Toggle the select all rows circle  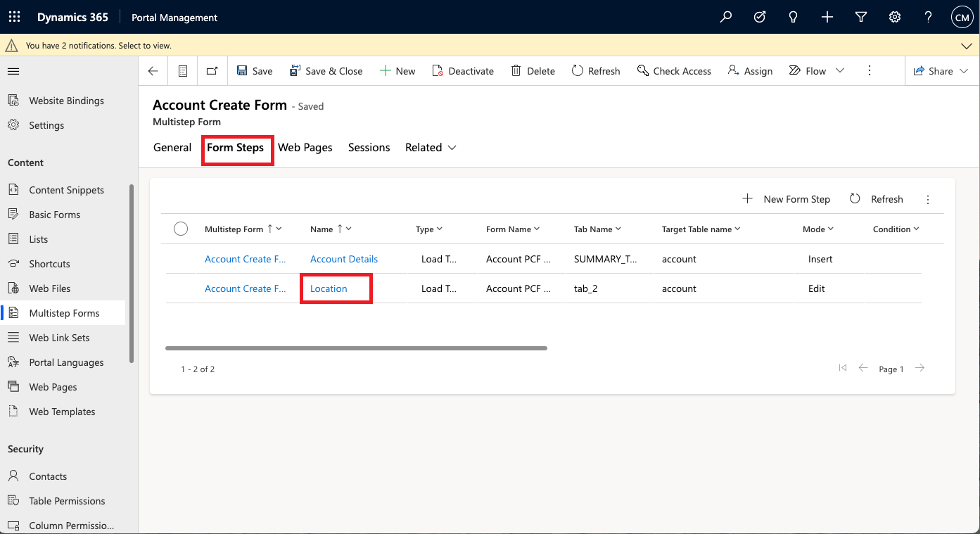[x=181, y=229]
